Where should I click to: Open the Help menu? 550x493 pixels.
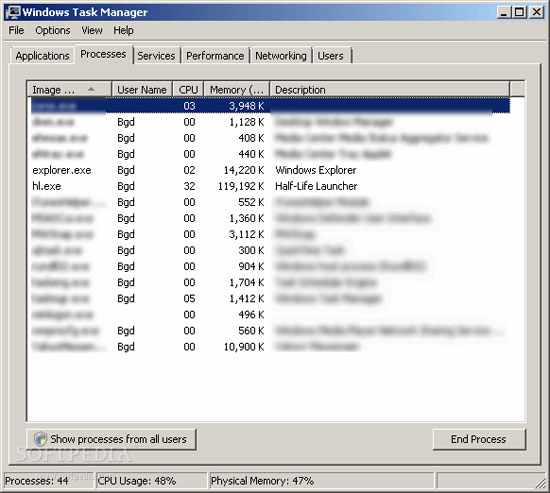point(123,31)
